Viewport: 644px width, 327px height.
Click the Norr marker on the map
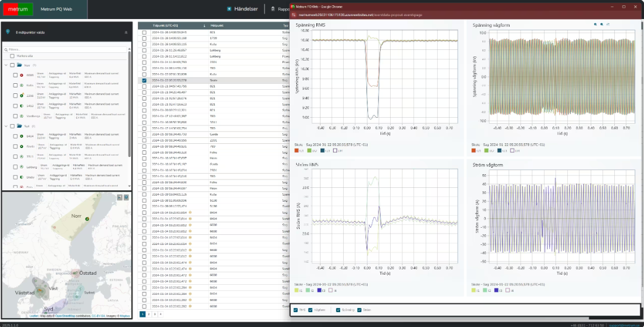87,219
